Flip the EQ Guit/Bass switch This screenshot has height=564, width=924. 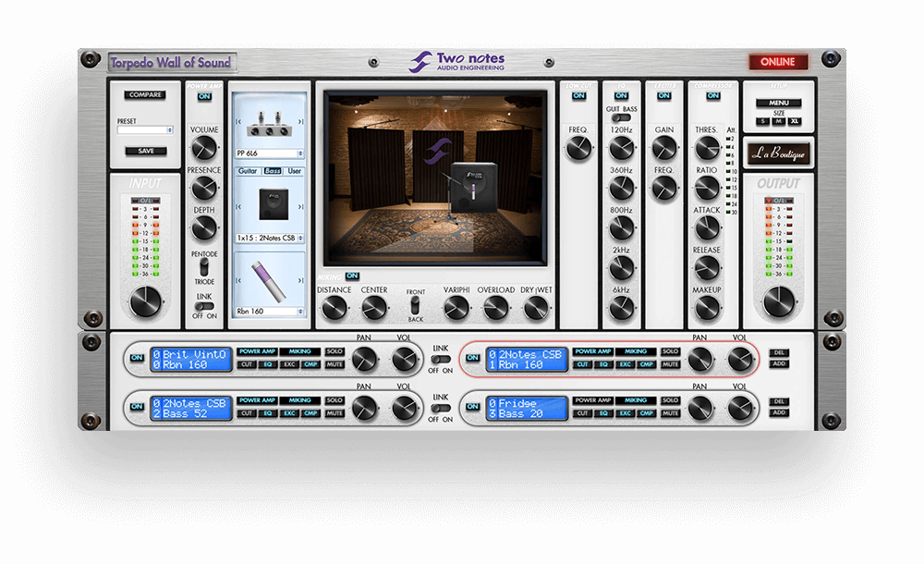pyautogui.click(x=621, y=117)
